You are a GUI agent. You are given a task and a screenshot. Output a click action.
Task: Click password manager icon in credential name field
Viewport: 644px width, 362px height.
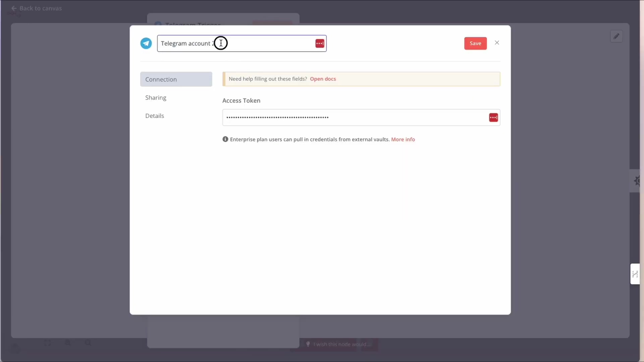tap(320, 44)
